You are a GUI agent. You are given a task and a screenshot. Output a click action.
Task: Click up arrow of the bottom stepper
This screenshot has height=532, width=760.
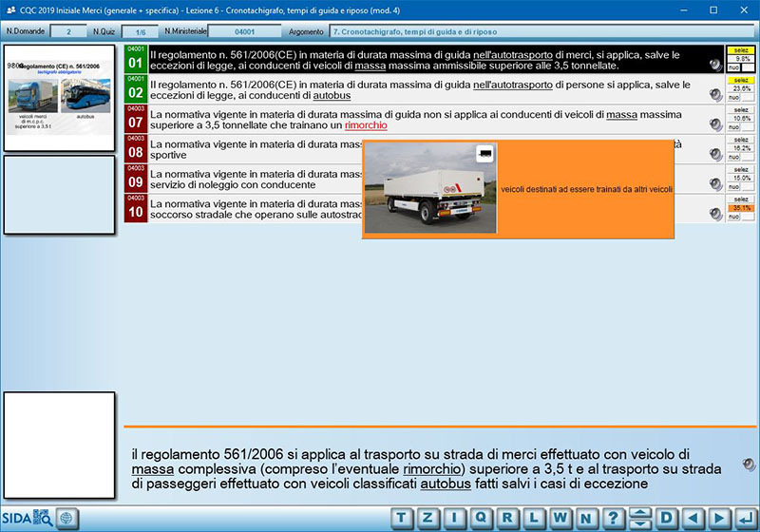(640, 513)
